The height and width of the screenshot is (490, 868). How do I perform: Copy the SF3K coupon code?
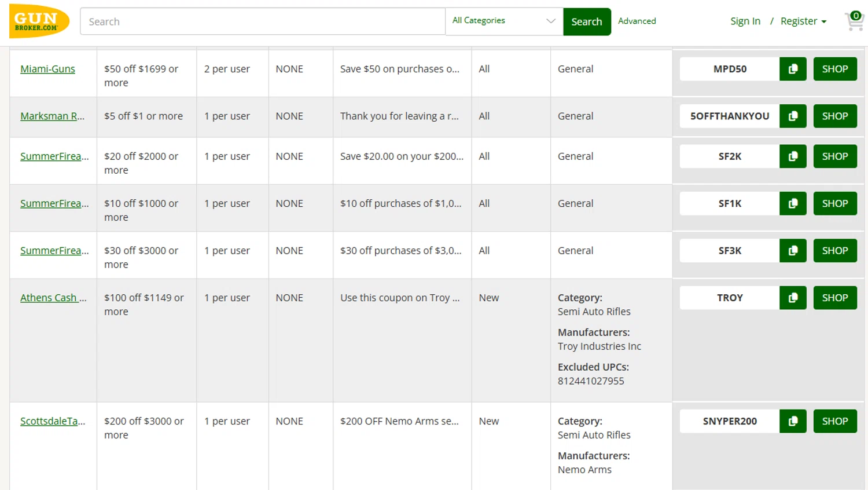point(793,251)
